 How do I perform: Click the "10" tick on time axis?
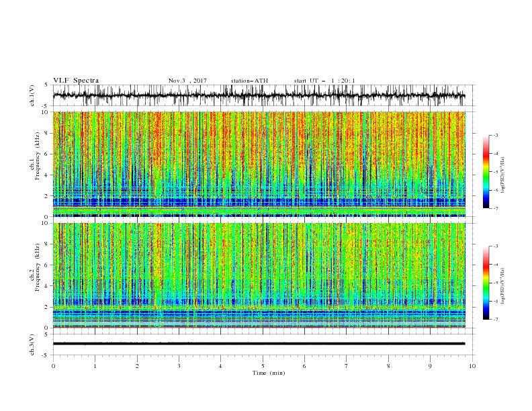click(472, 366)
